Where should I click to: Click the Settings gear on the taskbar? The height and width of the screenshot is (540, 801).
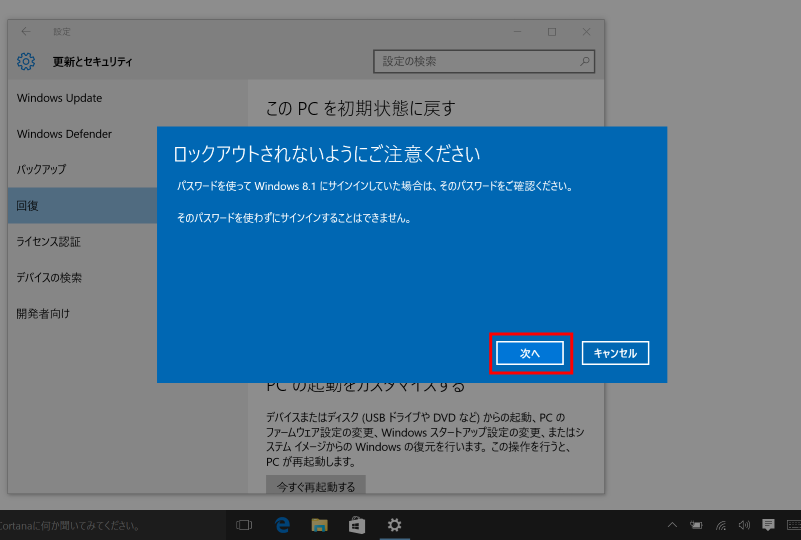tap(394, 525)
